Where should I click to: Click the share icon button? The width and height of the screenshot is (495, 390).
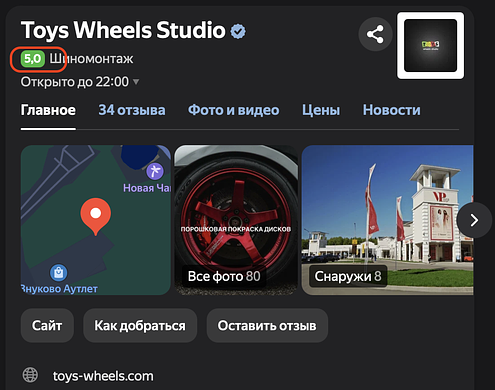pyautogui.click(x=375, y=34)
